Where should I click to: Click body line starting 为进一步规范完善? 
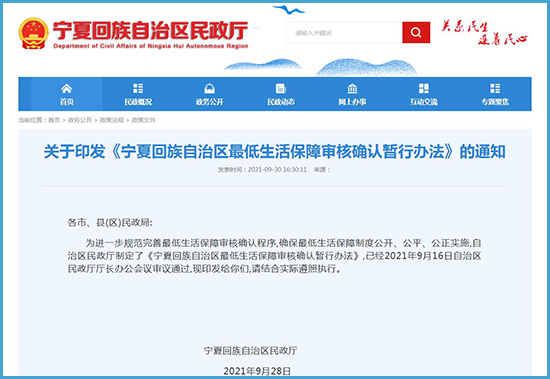[x=283, y=243]
